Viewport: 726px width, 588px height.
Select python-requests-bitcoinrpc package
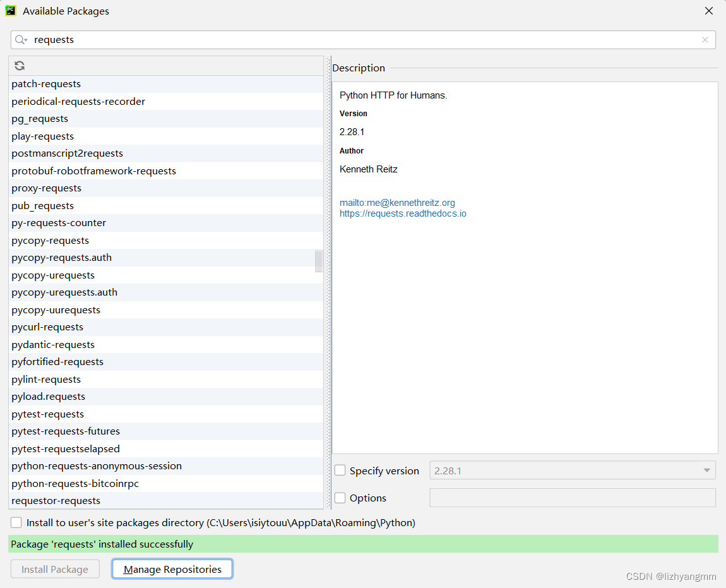166,484
